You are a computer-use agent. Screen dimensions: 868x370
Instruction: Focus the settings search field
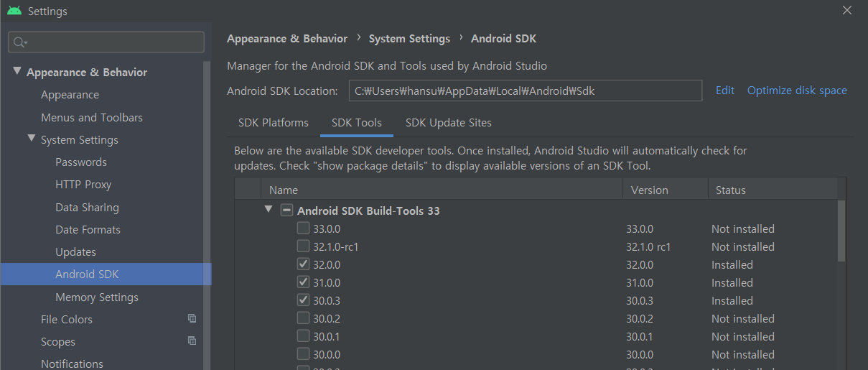(x=106, y=42)
